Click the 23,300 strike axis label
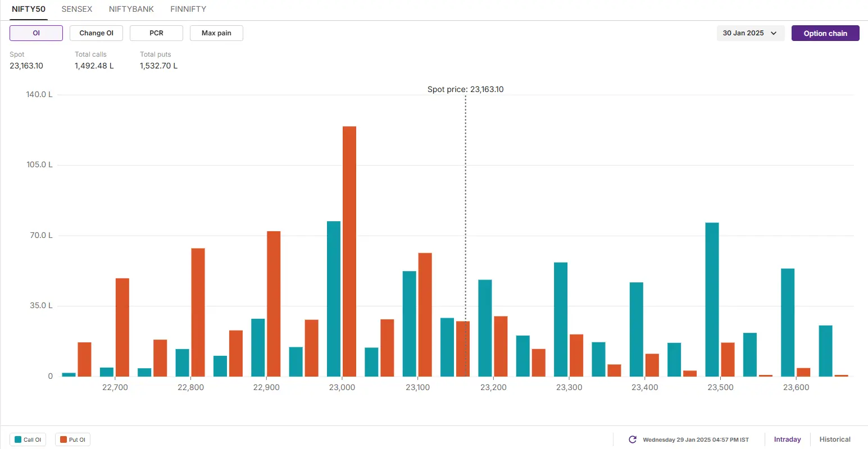This screenshot has width=868, height=449. (569, 387)
